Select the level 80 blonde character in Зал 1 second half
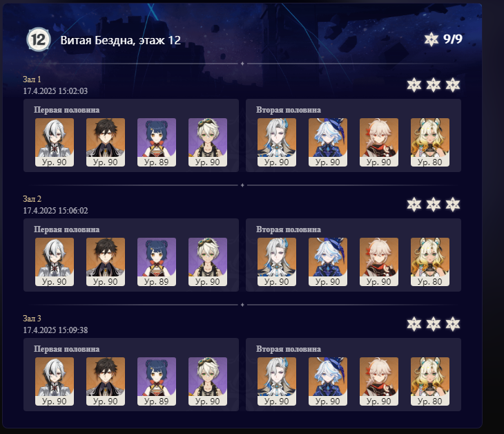 [x=430, y=142]
